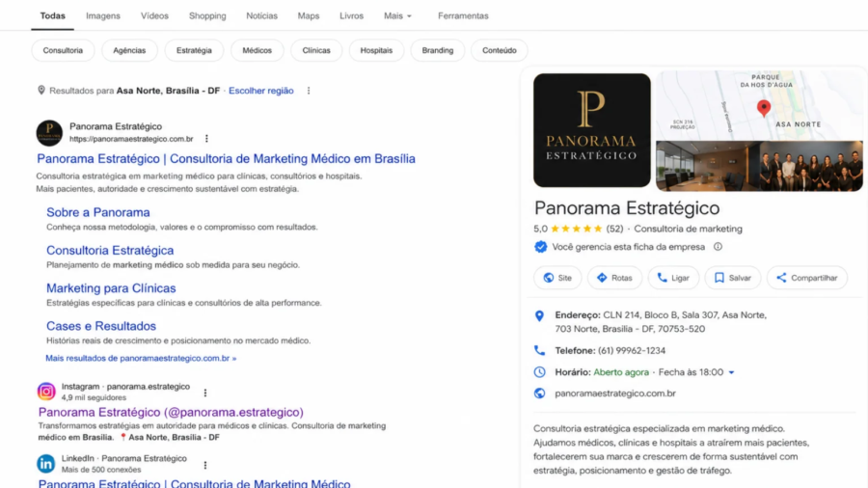
Task: Expand the Mais dropdown menu
Action: pyautogui.click(x=397, y=16)
